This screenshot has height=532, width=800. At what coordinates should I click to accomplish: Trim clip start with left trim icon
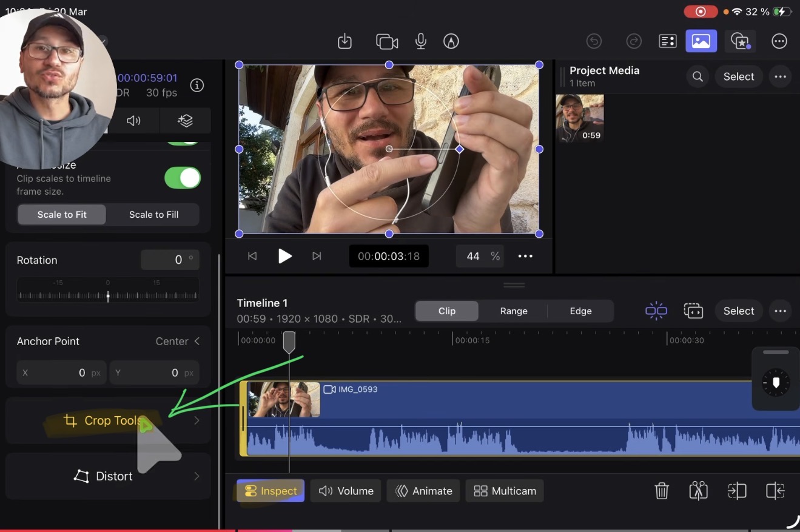pos(737,491)
